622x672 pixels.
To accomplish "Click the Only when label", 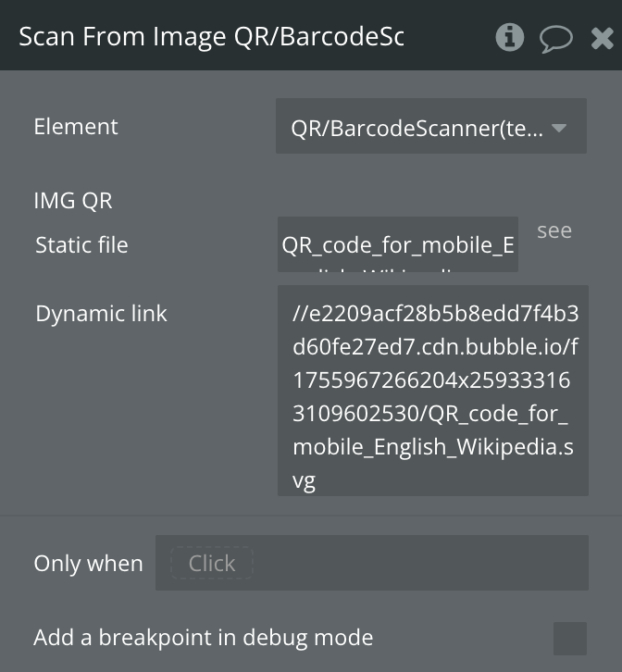I will 88,563.
